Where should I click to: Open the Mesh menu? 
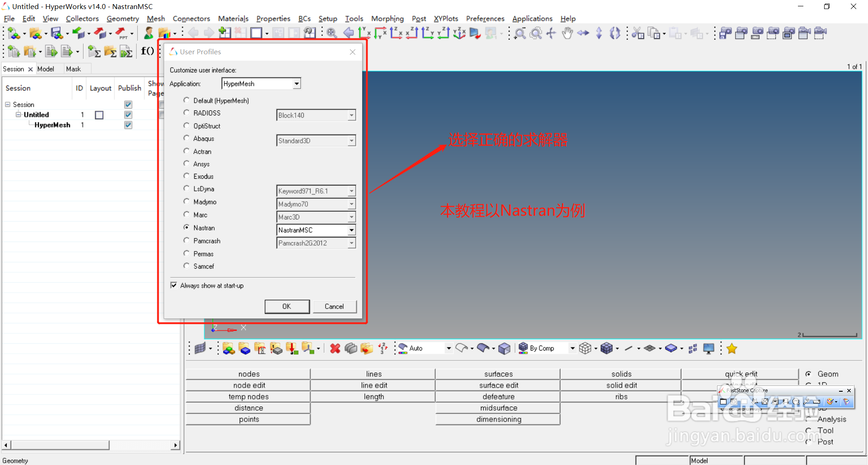point(156,19)
